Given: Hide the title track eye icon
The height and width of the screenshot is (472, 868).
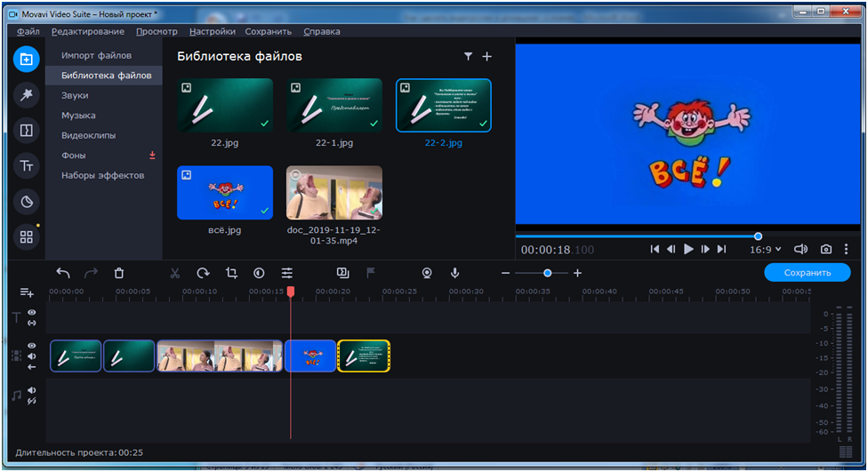Looking at the screenshot, I should (31, 313).
